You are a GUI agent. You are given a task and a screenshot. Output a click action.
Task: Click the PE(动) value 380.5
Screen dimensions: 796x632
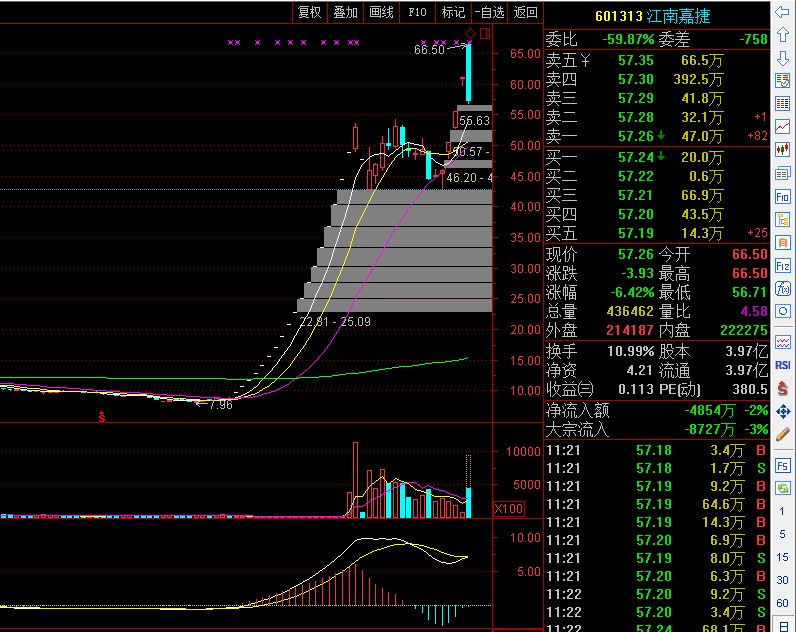coord(750,389)
